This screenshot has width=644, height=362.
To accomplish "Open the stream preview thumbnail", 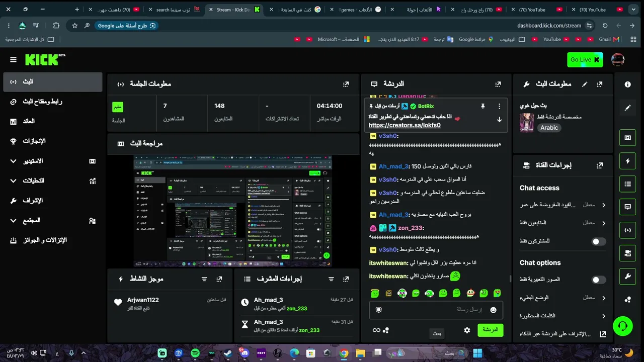I will point(233,211).
